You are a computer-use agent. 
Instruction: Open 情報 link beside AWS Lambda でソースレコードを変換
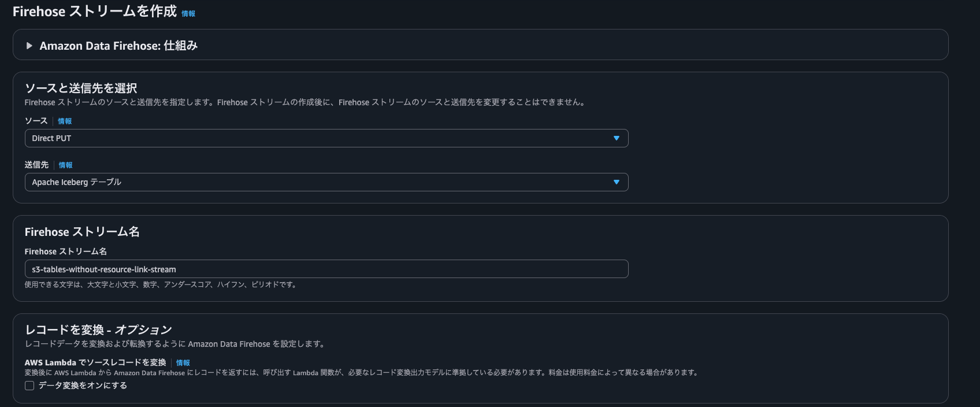183,363
